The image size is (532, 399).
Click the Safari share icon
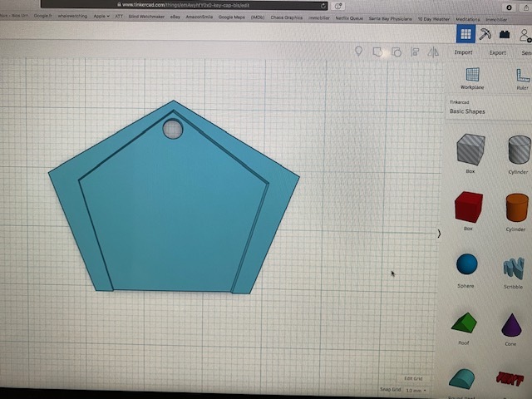pos(526,7)
